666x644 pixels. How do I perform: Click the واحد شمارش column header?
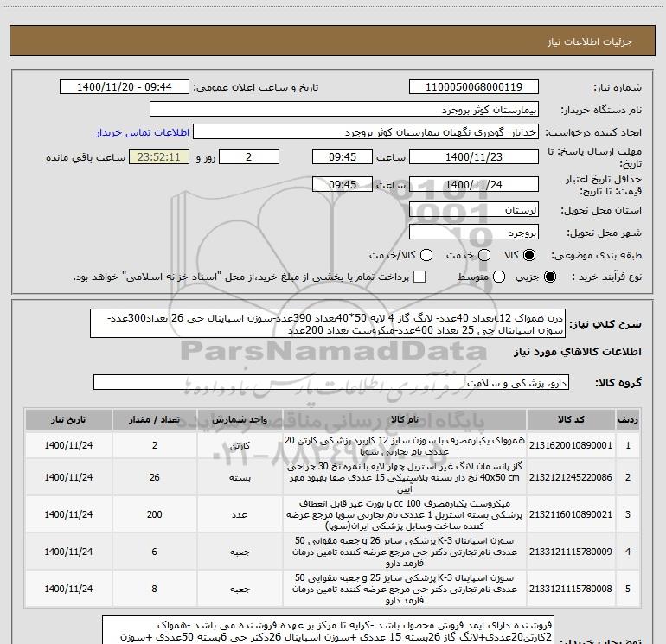240,419
